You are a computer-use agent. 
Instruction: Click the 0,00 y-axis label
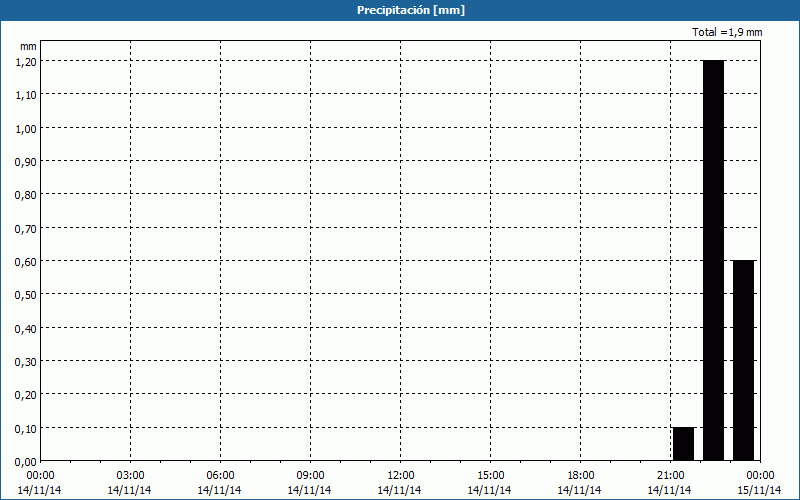(x=25, y=462)
